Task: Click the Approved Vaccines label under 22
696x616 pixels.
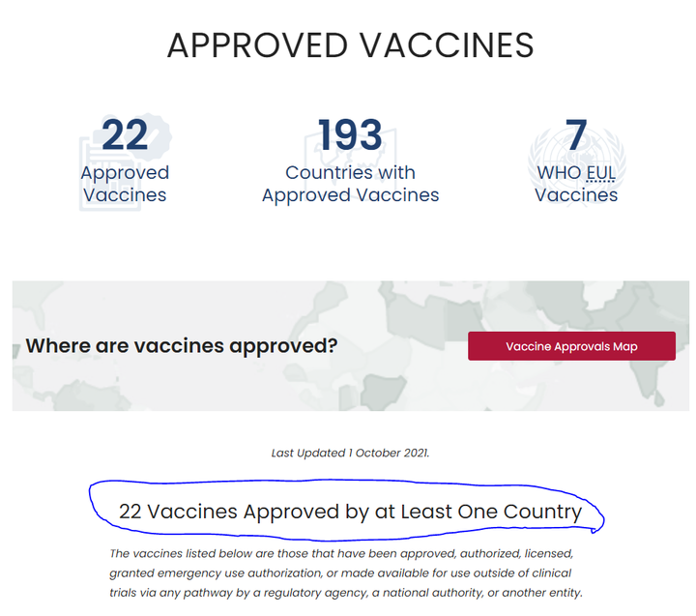Action: point(125,184)
